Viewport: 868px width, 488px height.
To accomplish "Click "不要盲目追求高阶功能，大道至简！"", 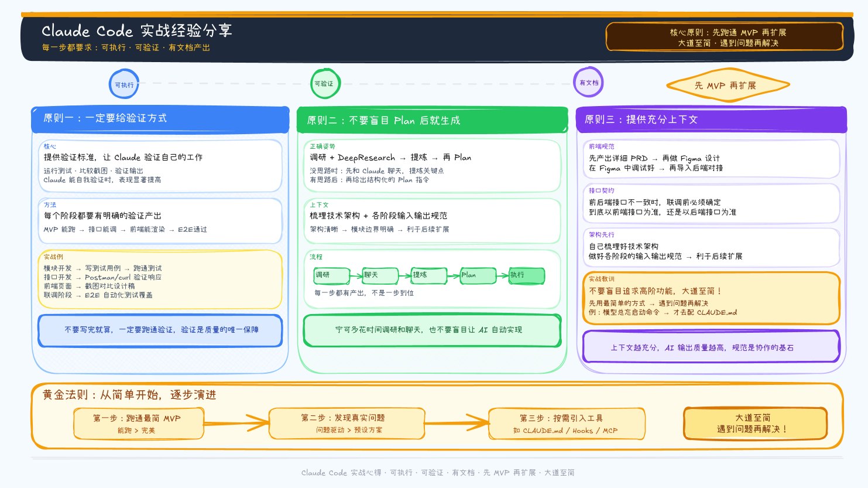I will coord(656,291).
